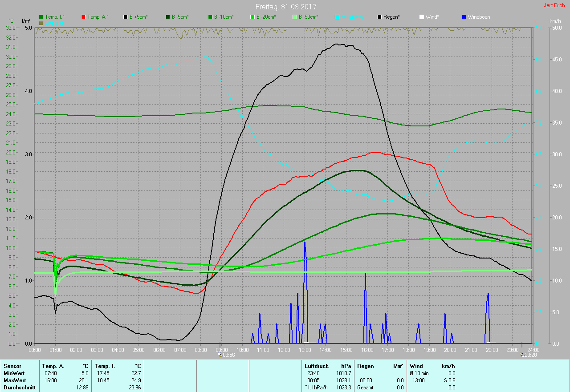The image size is (570, 392).
Task: Click the light green B -50cm* swatch
Action: pos(295,17)
